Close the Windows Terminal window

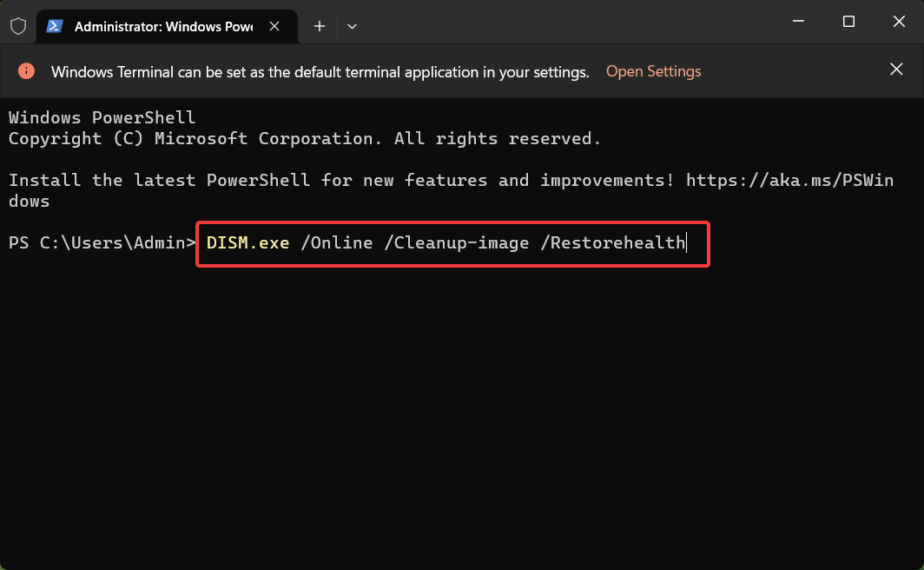pyautogui.click(x=899, y=21)
